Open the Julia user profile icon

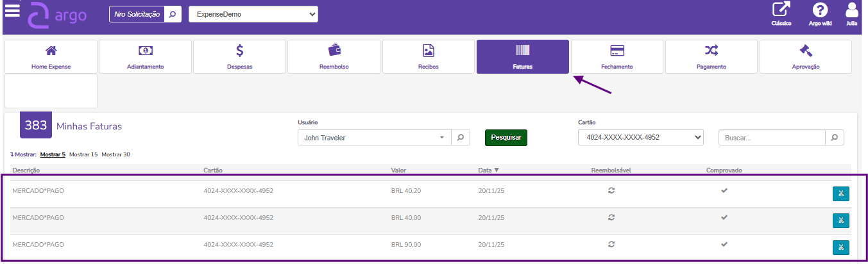(x=852, y=10)
